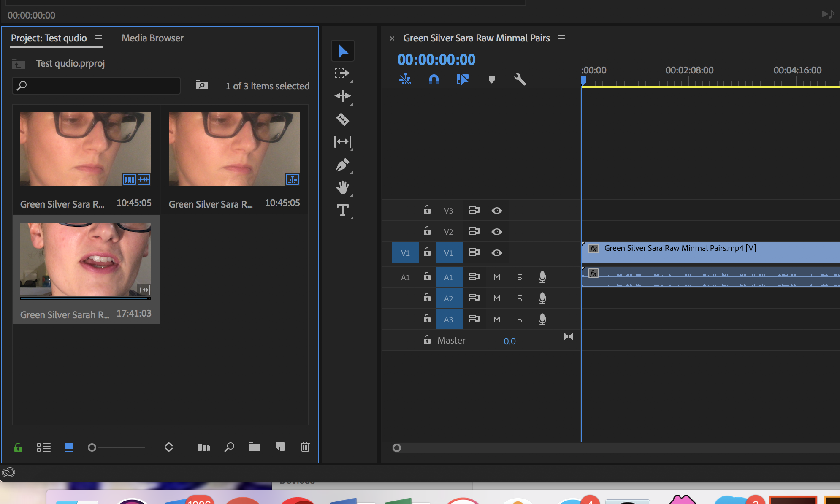Select the Type tool
The width and height of the screenshot is (840, 504).
(x=342, y=210)
